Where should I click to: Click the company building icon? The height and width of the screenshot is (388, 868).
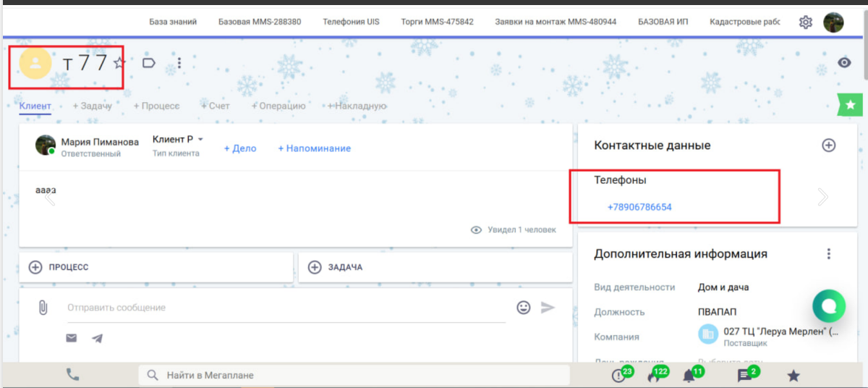click(x=707, y=334)
